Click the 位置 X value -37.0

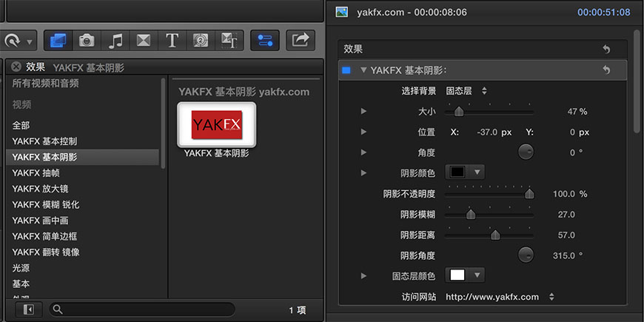(x=487, y=133)
